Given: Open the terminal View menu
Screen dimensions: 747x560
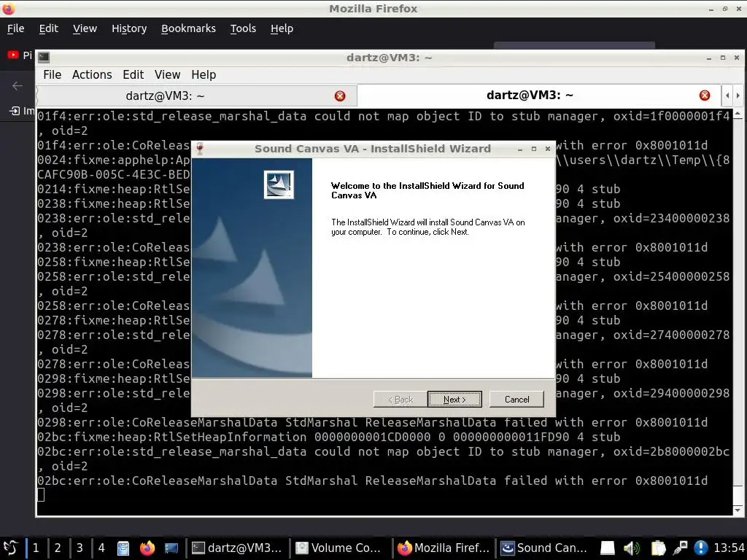Looking at the screenshot, I should pyautogui.click(x=167, y=75).
